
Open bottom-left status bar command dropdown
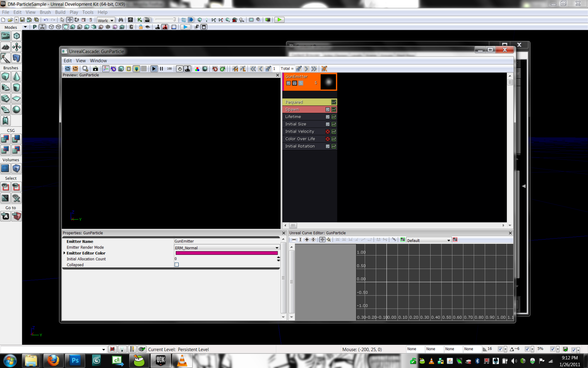[103, 350]
